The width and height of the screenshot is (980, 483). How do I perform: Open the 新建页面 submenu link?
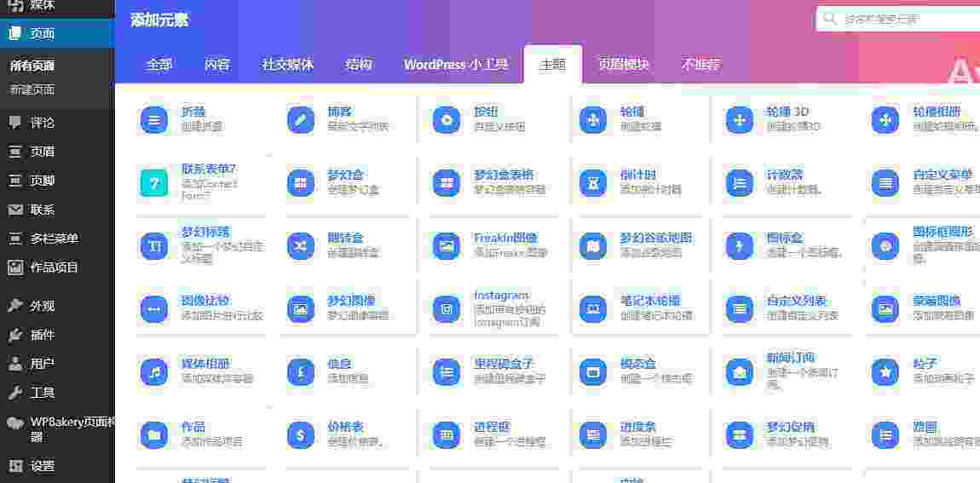(x=32, y=90)
